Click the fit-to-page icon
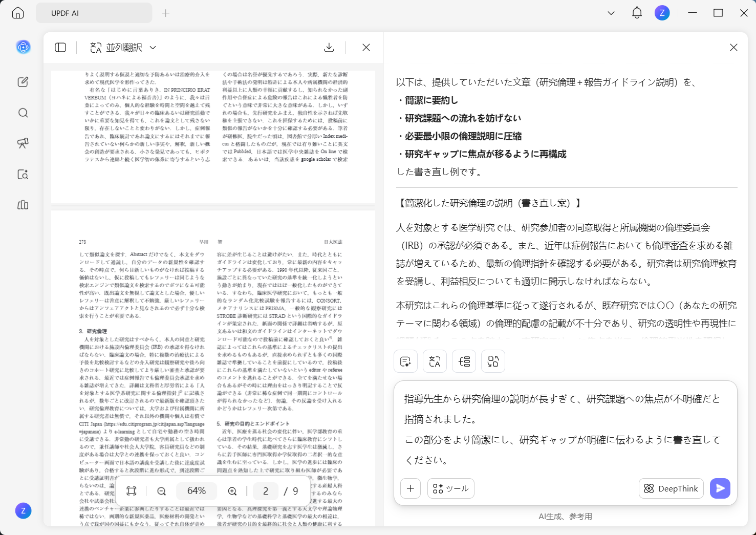The image size is (756, 535). (132, 491)
